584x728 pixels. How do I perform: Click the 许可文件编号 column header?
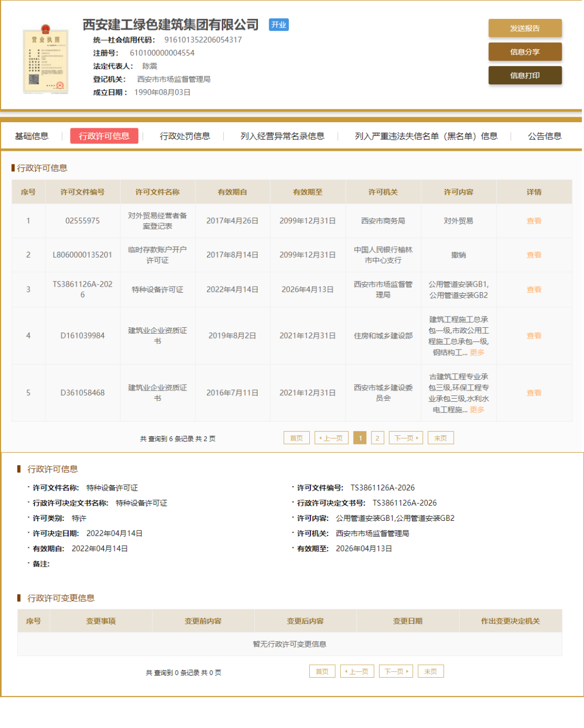[x=83, y=192]
